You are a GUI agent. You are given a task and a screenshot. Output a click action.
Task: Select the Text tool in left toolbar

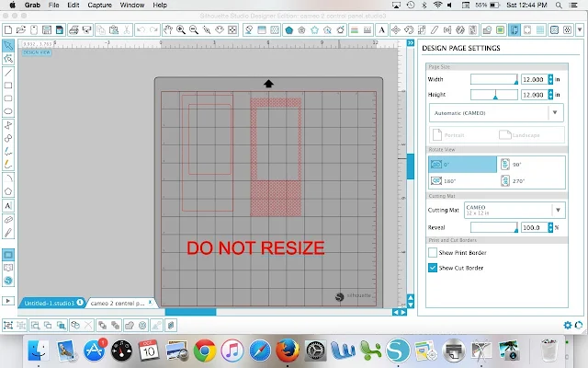[8, 206]
